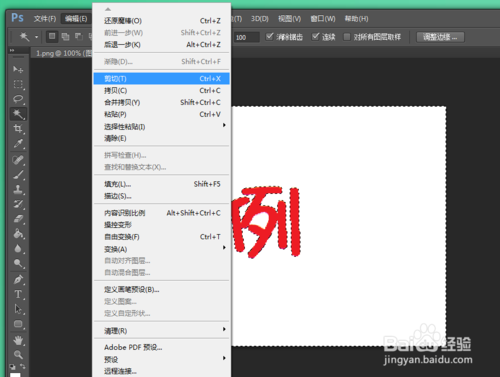
Task: Select the Crop tool
Action: (x=18, y=129)
